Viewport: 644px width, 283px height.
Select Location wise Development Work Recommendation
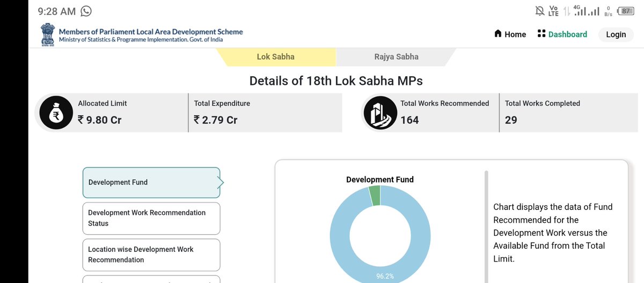click(151, 255)
